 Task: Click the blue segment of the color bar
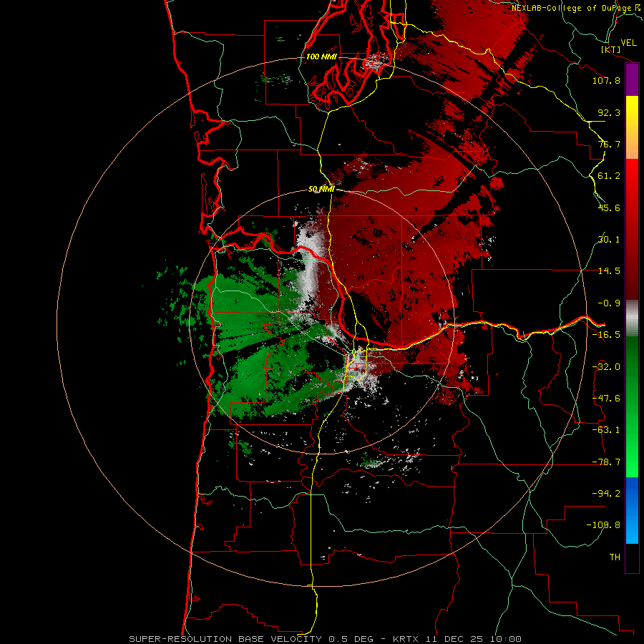(x=632, y=510)
